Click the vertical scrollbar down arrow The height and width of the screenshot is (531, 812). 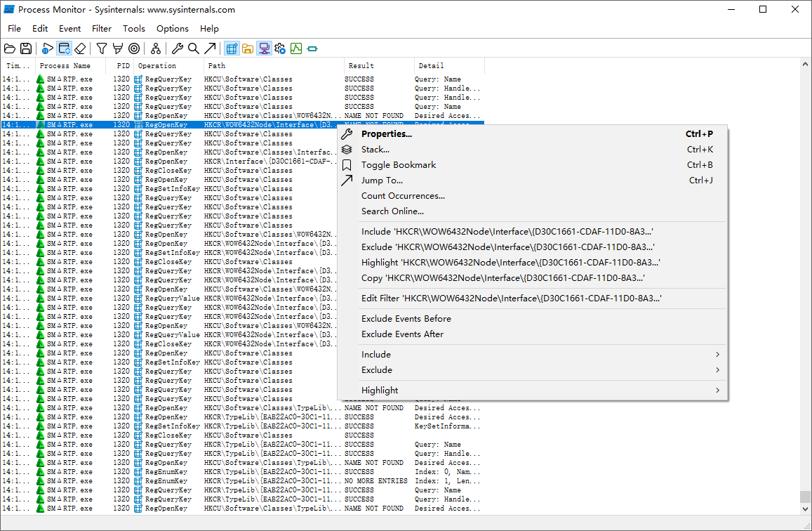coord(805,509)
